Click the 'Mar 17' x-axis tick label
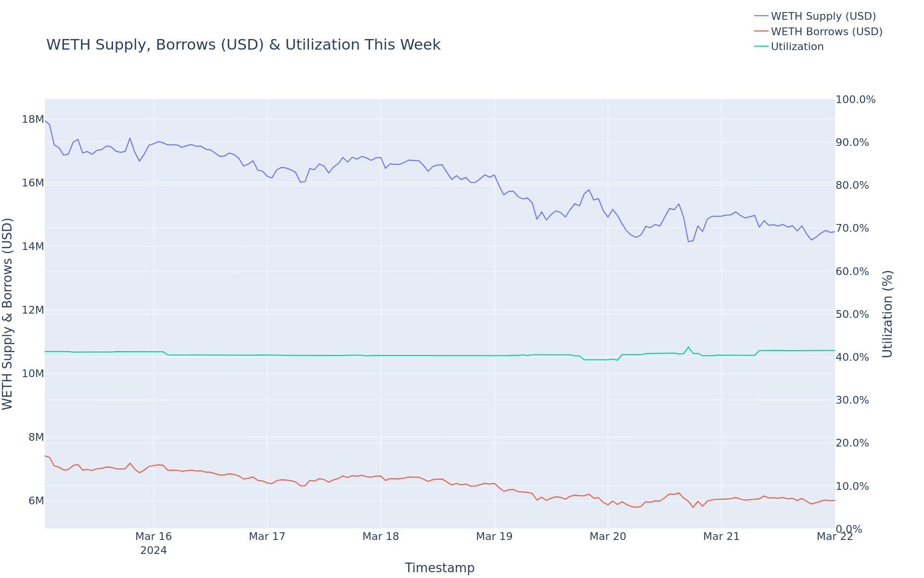Viewport: 924px width, 578px height. pyautogui.click(x=267, y=537)
